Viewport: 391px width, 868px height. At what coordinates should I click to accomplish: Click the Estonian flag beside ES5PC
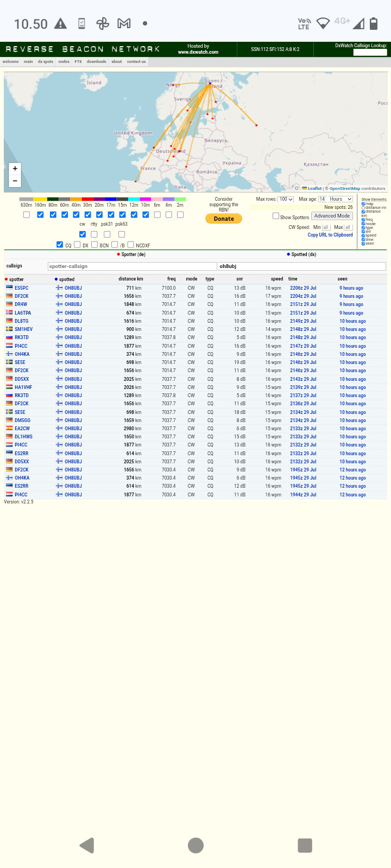tap(9, 288)
